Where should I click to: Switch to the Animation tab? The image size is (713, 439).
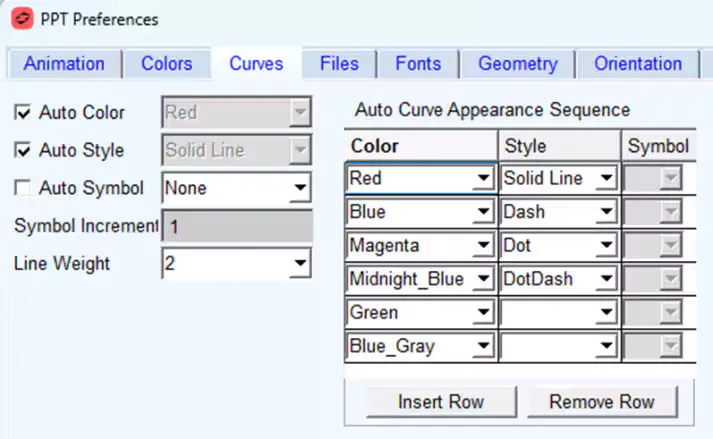pyautogui.click(x=64, y=64)
